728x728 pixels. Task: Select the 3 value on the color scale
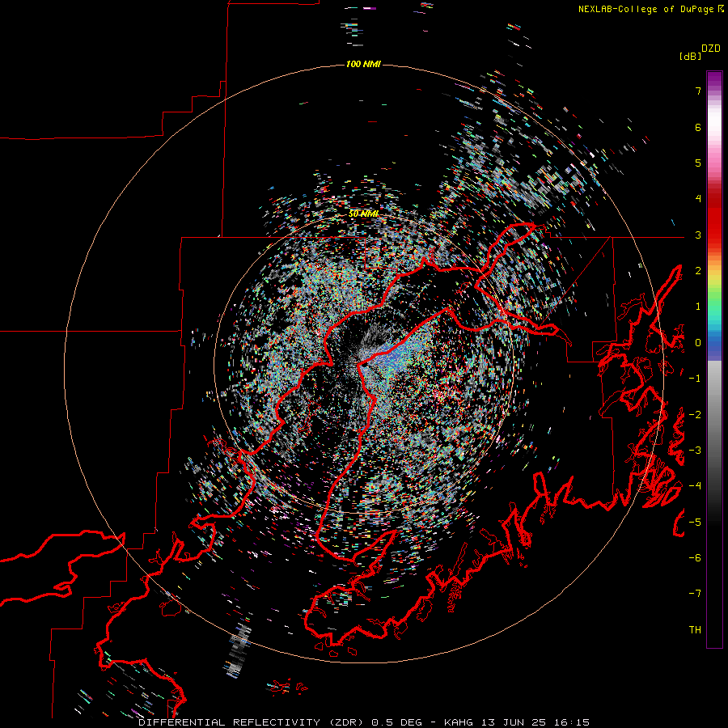pos(698,235)
